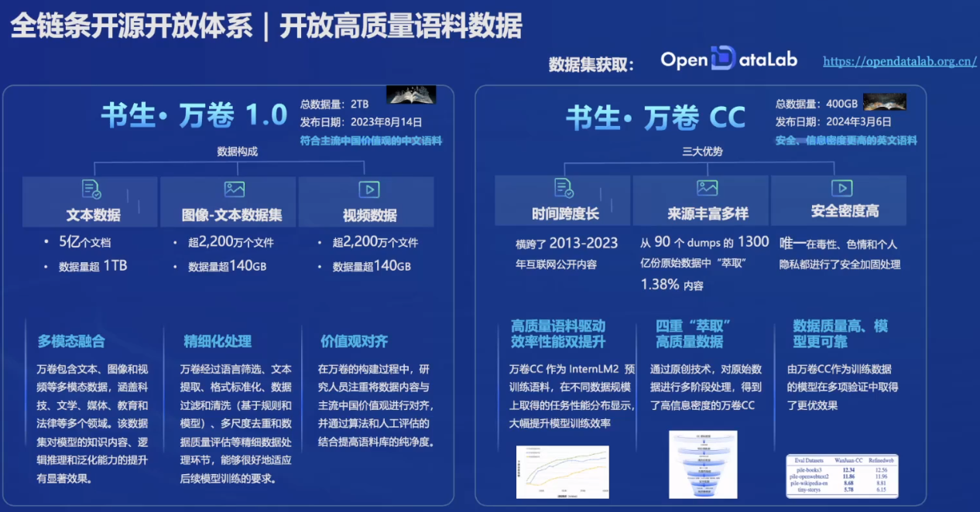
Task: Select the picture icon above 图像-文本数据集
Action: 235,189
